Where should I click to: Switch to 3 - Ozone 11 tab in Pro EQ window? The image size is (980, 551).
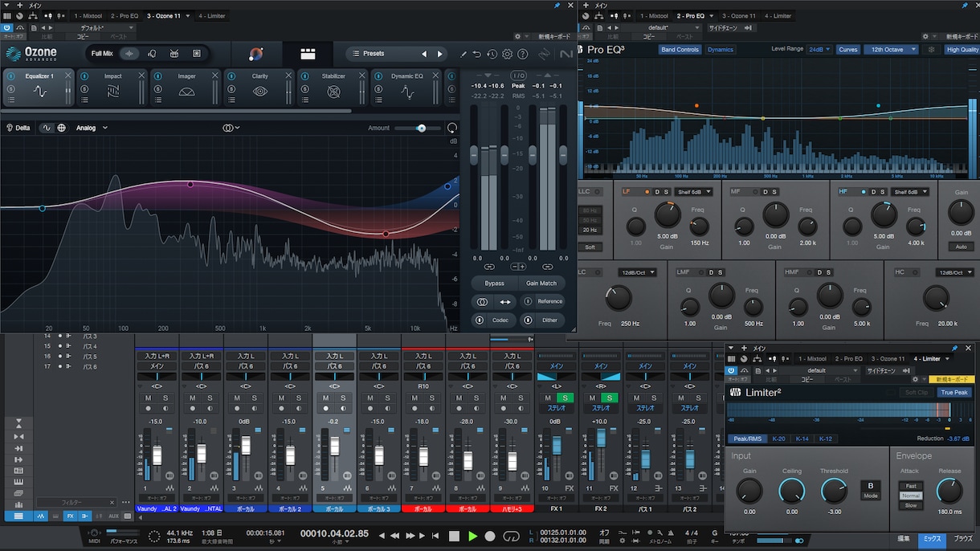[x=738, y=16]
